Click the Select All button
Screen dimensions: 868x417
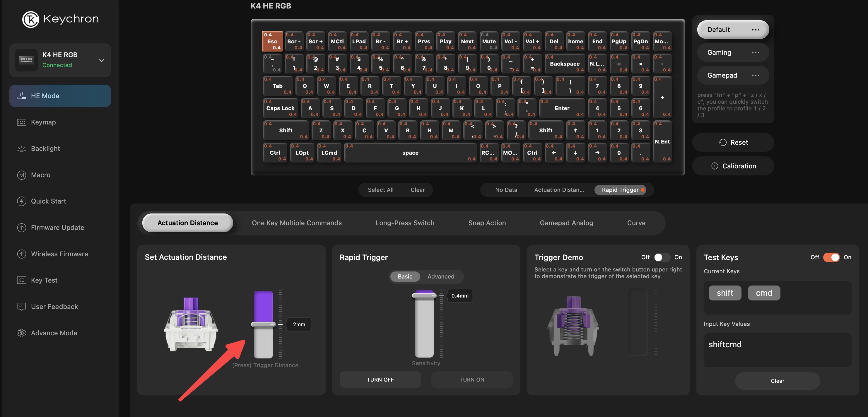pos(380,190)
